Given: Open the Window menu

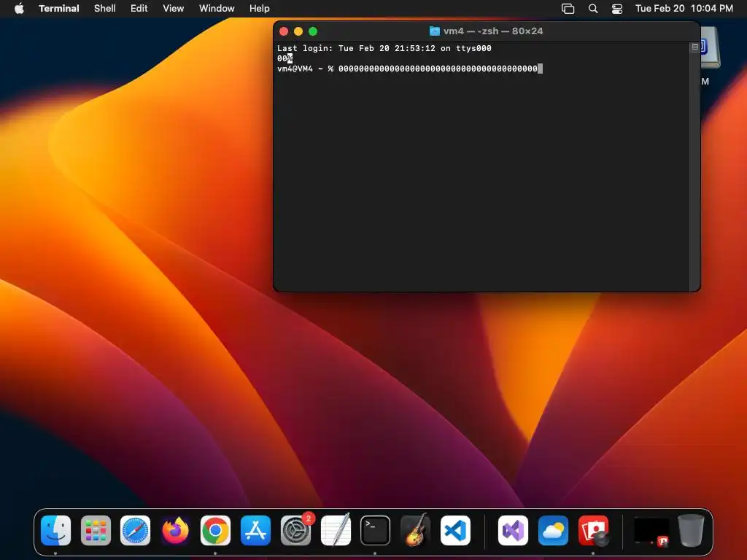Looking at the screenshot, I should [216, 8].
